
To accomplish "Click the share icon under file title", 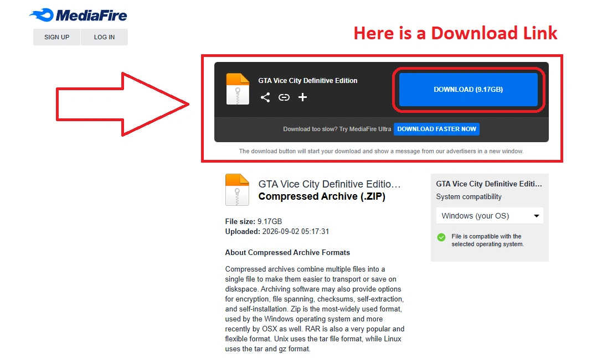I will [x=265, y=97].
